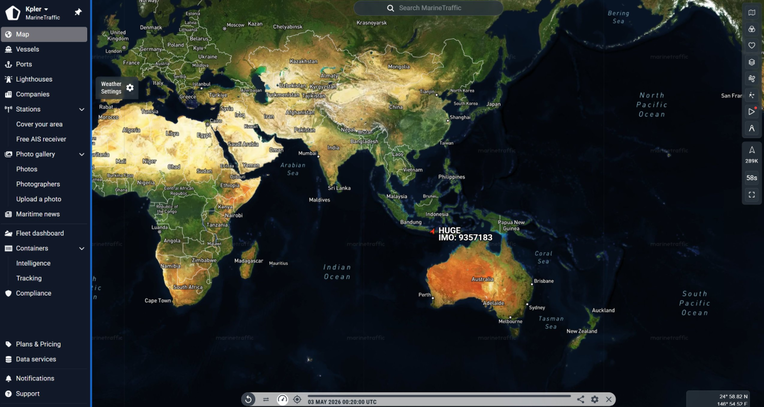Click the 58s refresh timer

[751, 178]
